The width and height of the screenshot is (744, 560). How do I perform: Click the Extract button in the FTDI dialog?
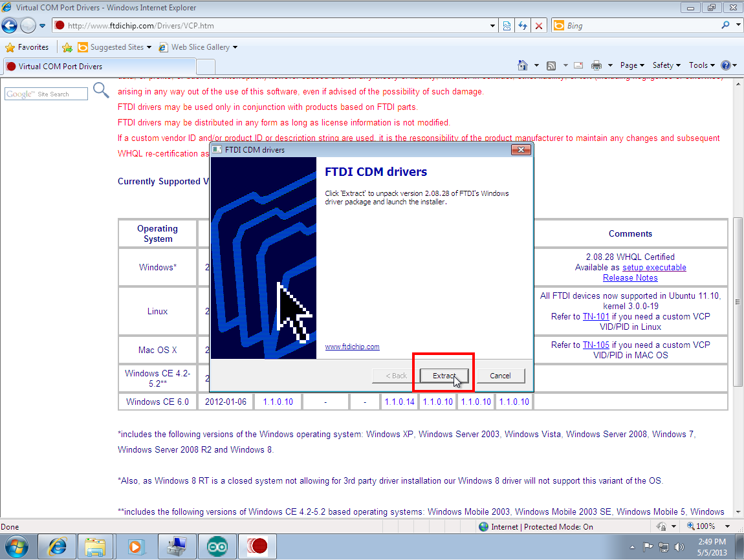pyautogui.click(x=444, y=375)
